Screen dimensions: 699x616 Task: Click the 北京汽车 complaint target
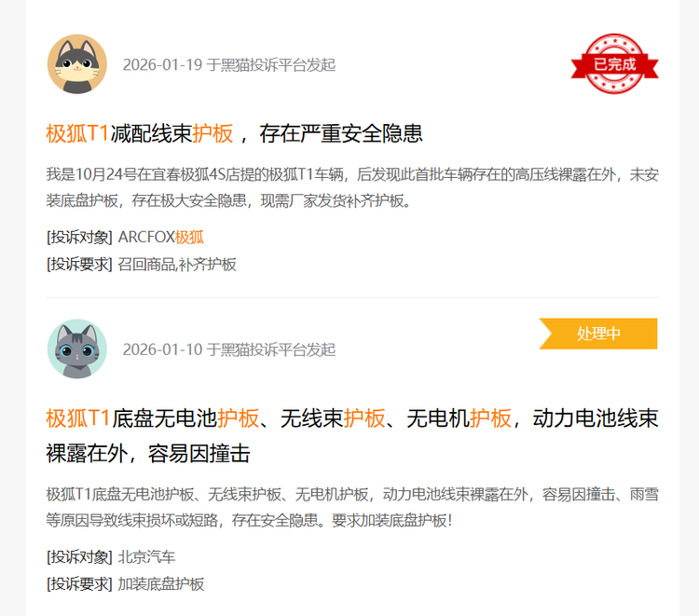[x=146, y=556]
